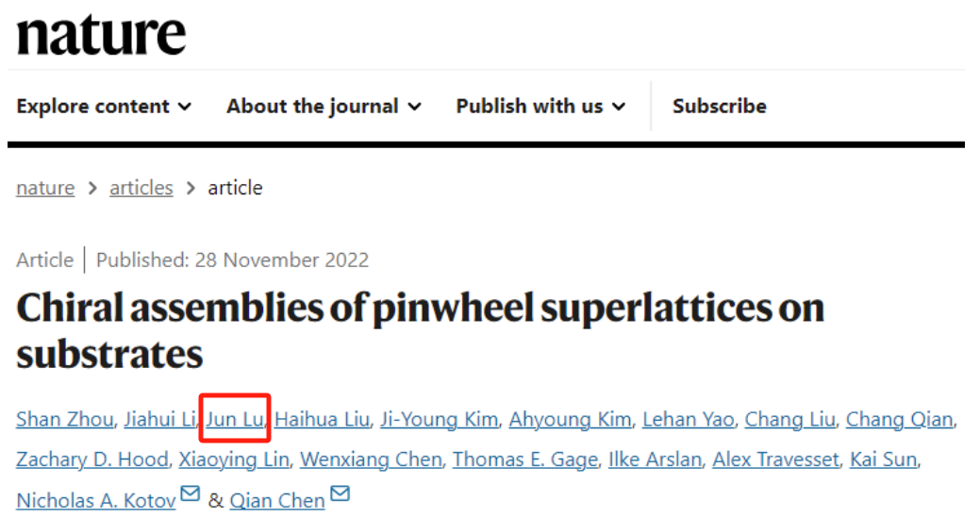Open the Zachary D. Hood author details
Image resolution: width=980 pixels, height=518 pixels.
(x=92, y=460)
